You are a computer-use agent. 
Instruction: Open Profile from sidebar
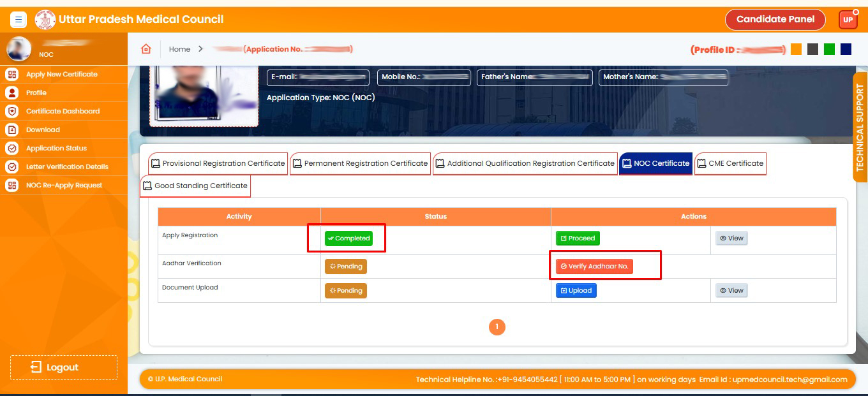coord(36,92)
